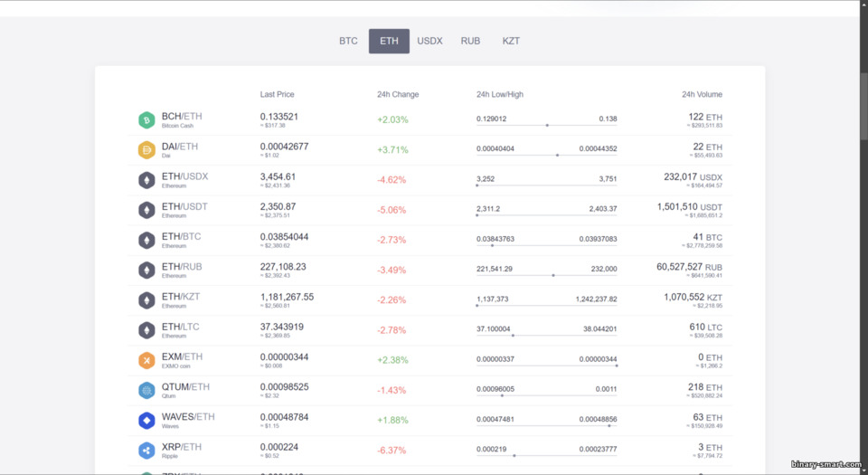Click the Ethereum icon in ETH/LTC row
868x475 pixels.
click(146, 330)
